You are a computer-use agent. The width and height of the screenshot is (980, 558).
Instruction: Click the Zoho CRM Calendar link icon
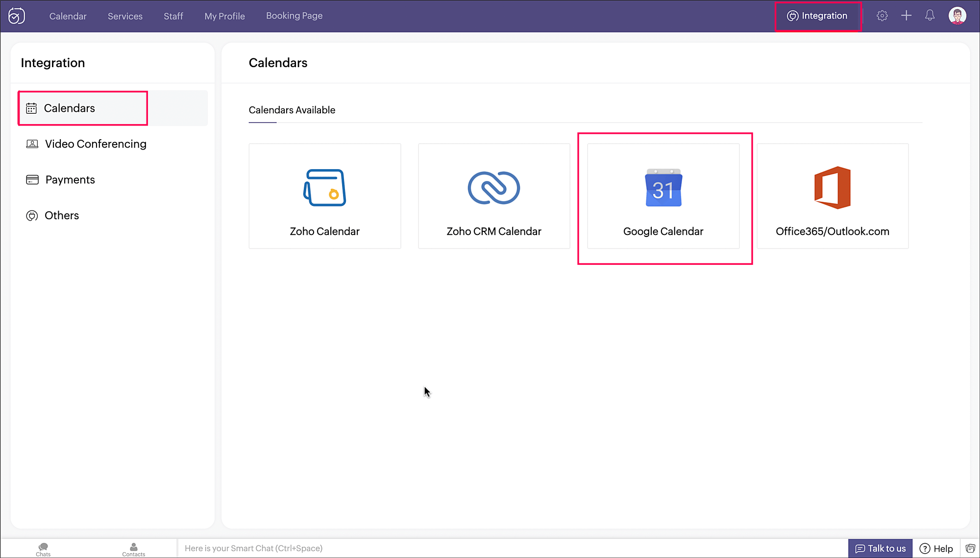(x=494, y=188)
